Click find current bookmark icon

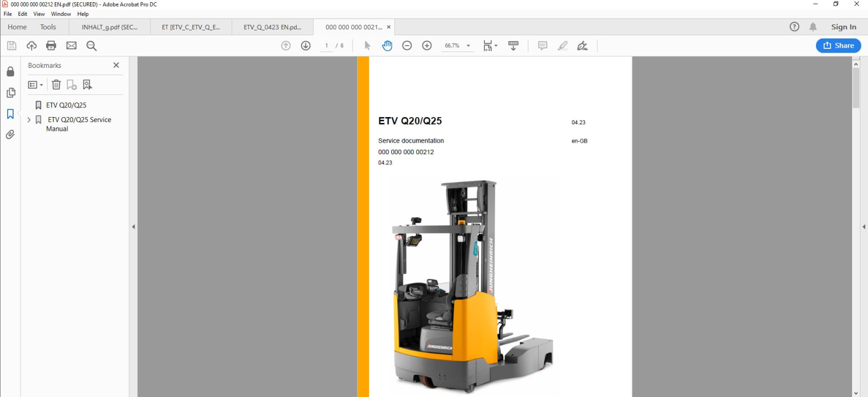[x=87, y=85]
